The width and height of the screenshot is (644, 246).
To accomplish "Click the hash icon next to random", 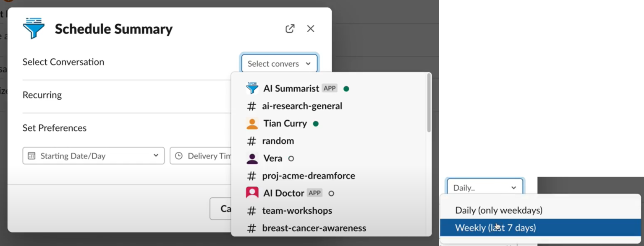I will coord(251,141).
